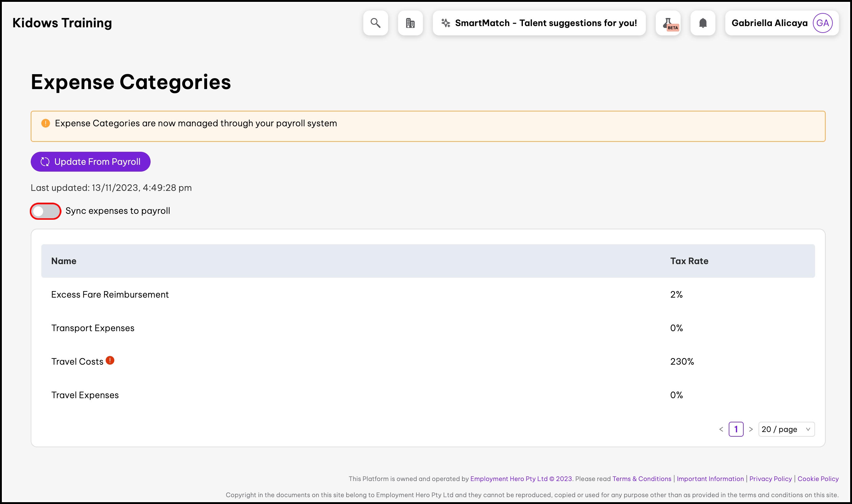Click the organisation building icon
This screenshot has height=504, width=852.
[x=410, y=23]
